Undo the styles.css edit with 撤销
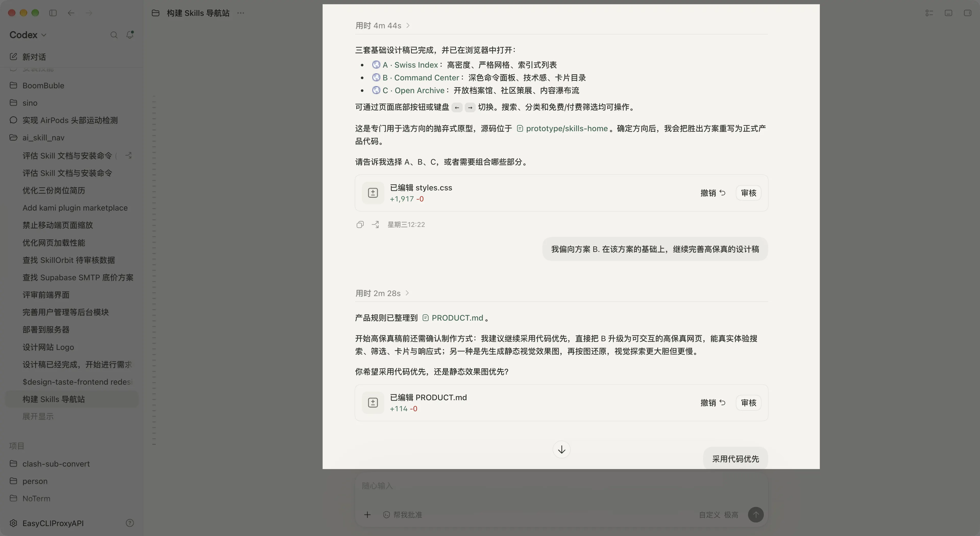The width and height of the screenshot is (980, 536). (713, 193)
